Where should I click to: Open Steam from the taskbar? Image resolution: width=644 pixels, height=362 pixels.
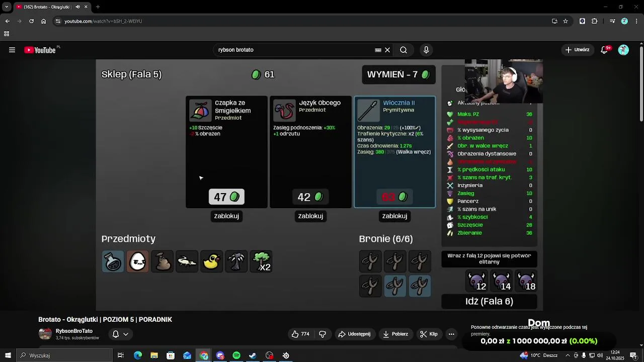253,355
